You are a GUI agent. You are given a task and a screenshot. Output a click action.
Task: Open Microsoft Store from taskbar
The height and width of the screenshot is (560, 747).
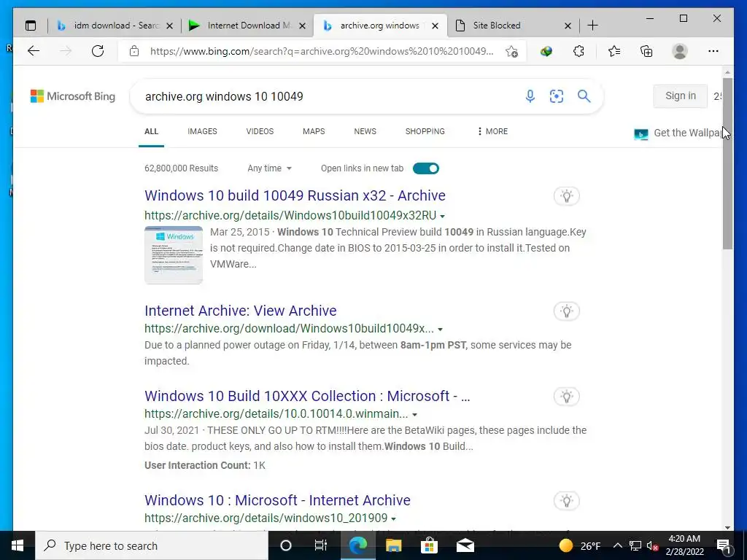point(429,545)
